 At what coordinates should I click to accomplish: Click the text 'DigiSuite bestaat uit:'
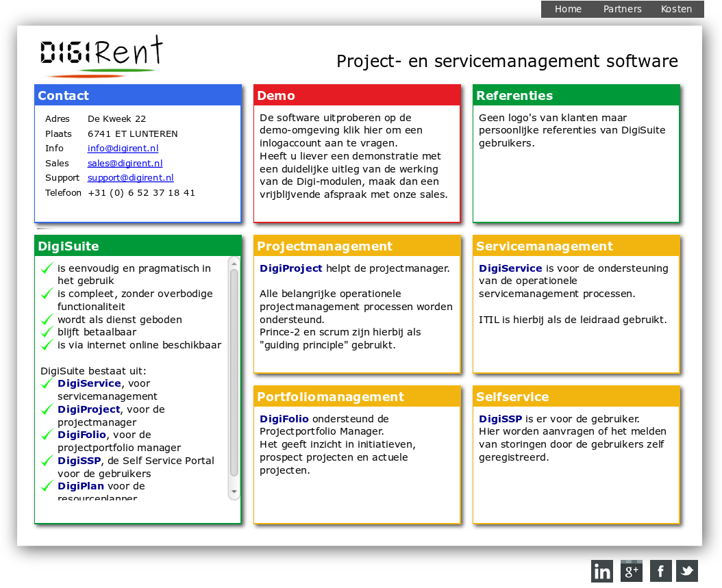point(93,371)
